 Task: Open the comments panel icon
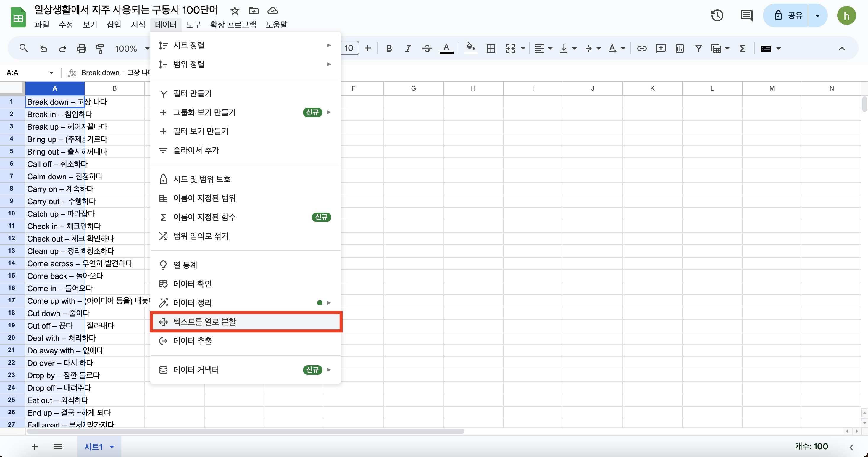click(746, 15)
